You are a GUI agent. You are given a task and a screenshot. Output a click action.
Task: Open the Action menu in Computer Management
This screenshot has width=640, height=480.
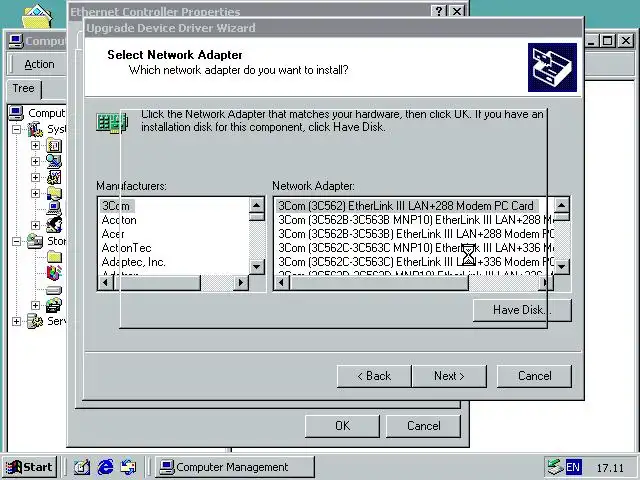click(x=39, y=64)
